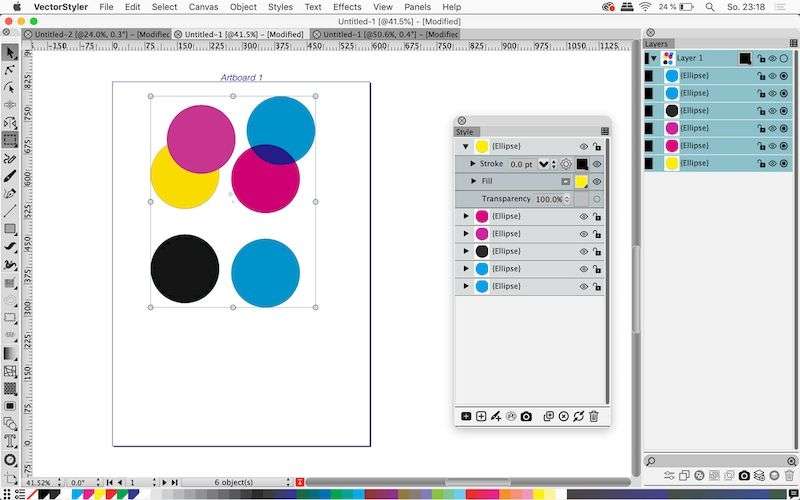Select the arrow selection tool
800x500 pixels.
(10, 53)
